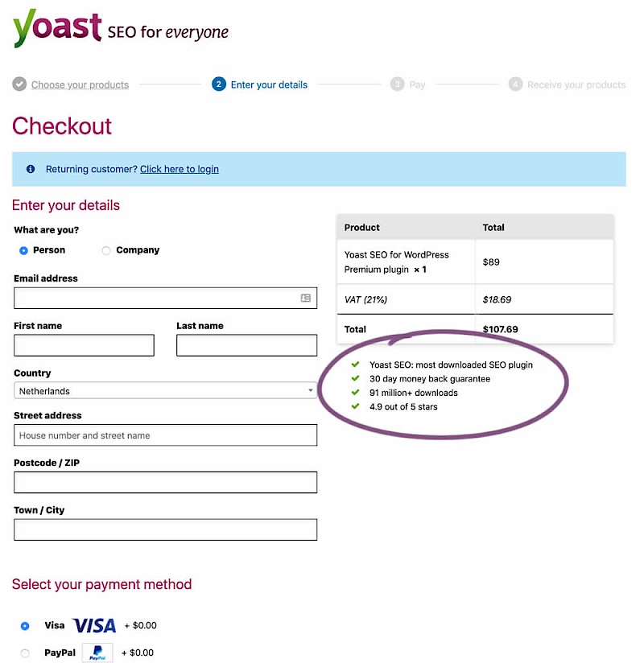Focus the First name field
This screenshot has height=663, width=644.
point(84,345)
